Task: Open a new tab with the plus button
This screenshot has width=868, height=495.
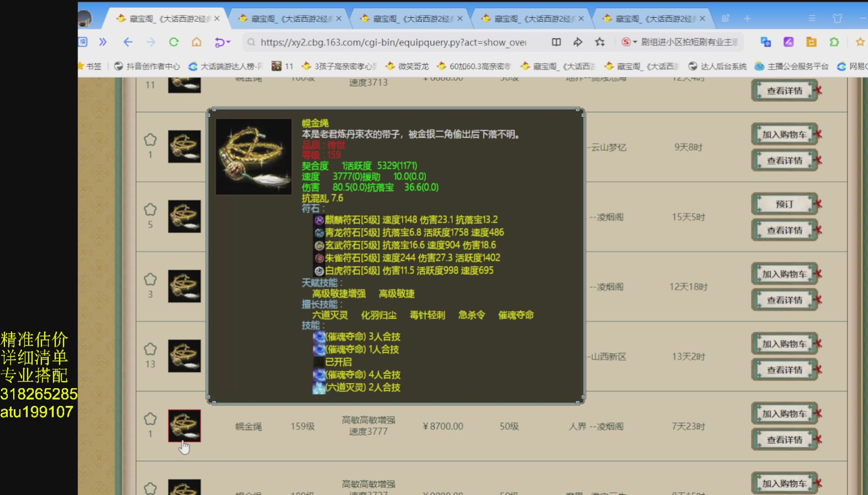Action: 747,19
